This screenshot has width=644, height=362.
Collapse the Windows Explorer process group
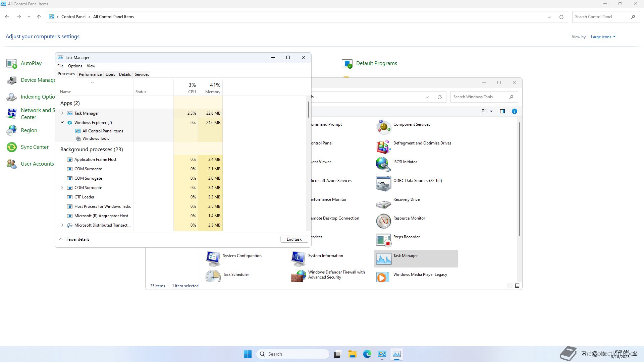(x=62, y=123)
